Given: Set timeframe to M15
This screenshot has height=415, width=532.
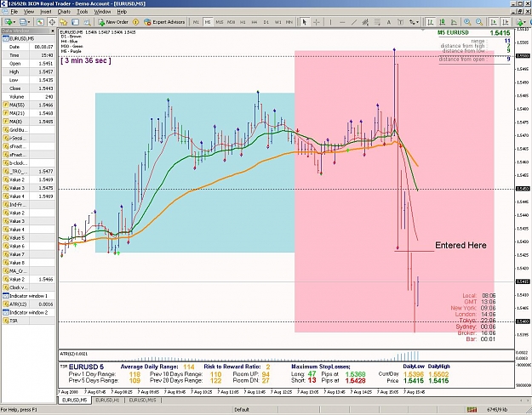Looking at the screenshot, I should coord(220,22).
